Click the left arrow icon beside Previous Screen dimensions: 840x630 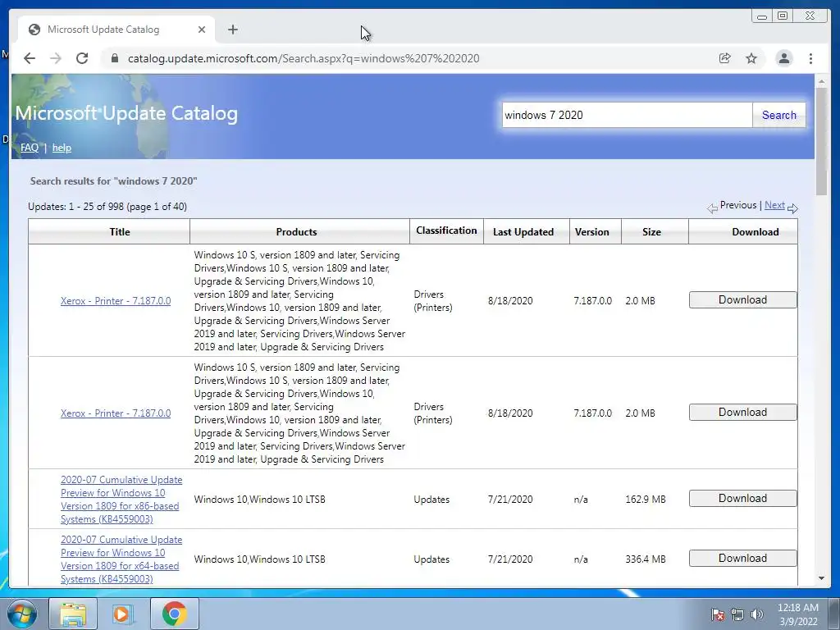712,208
